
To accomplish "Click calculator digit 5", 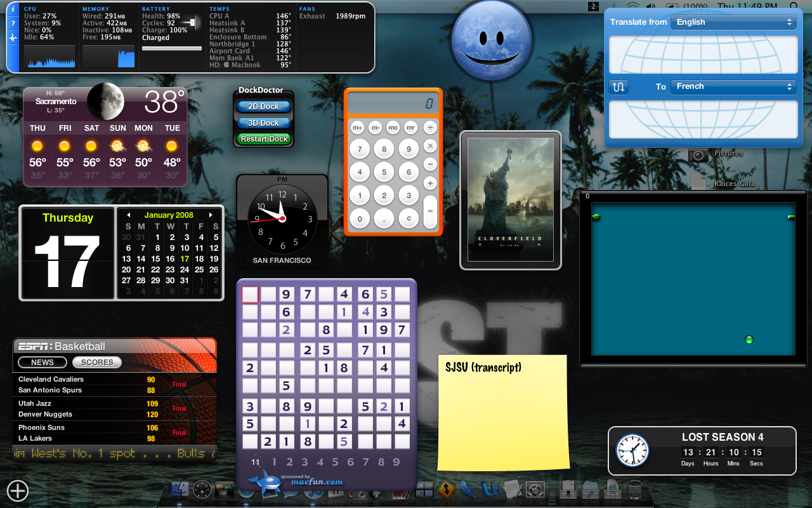I will coord(384,172).
